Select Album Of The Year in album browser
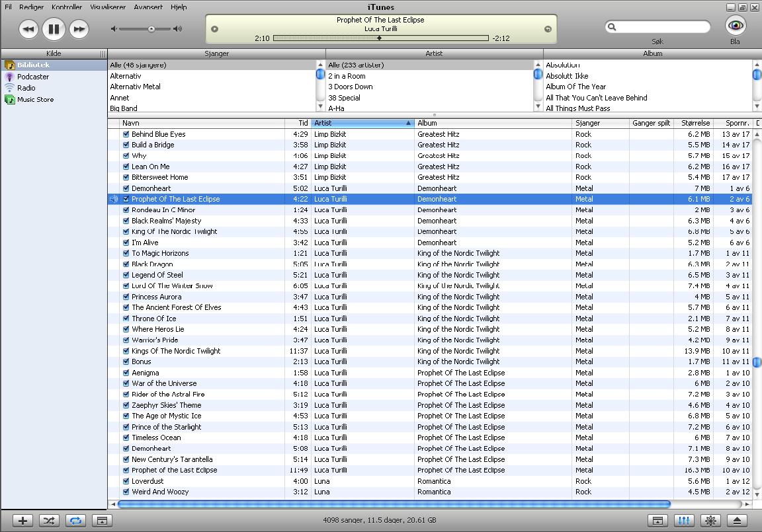 pos(648,87)
